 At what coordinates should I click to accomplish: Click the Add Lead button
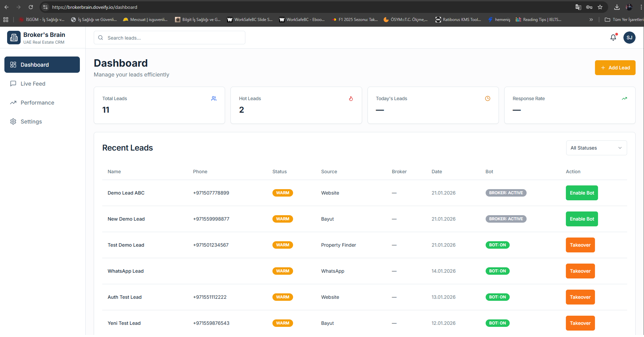(615, 67)
